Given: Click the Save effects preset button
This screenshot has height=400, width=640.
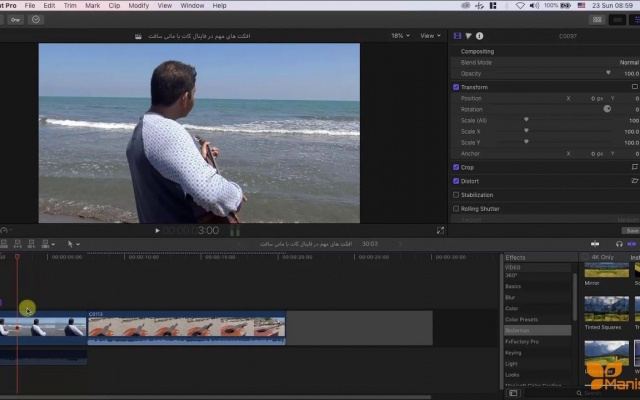Looking at the screenshot, I should point(631,231).
